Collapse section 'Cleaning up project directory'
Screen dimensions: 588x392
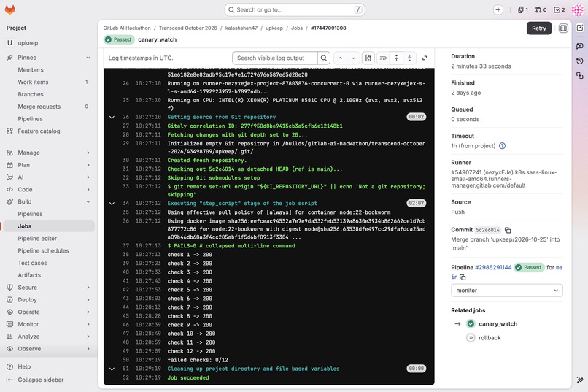[x=112, y=369]
